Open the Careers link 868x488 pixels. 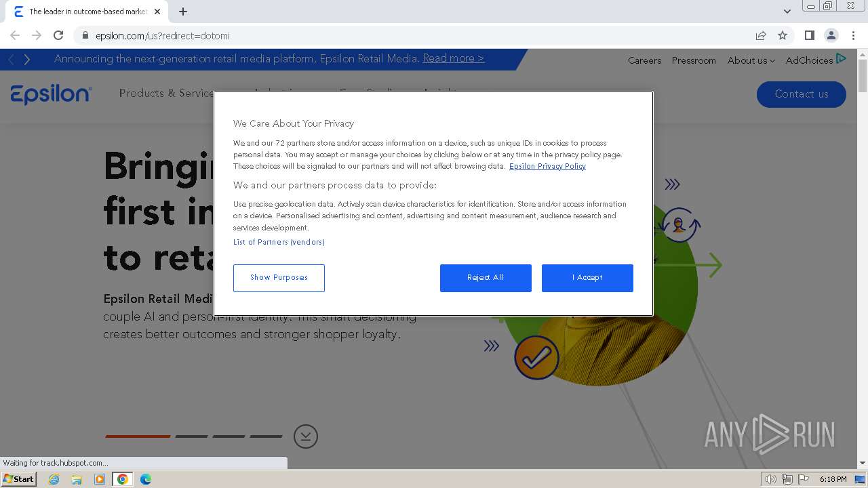pos(644,60)
